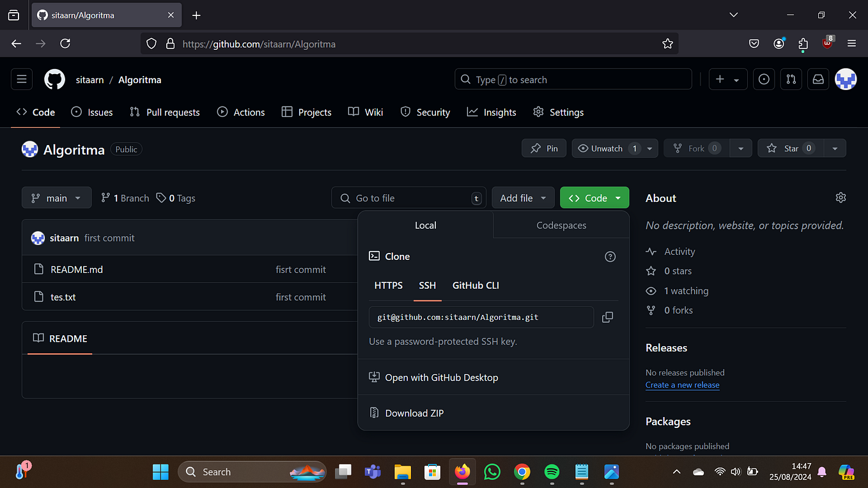Open the Add file dropdown
868x488 pixels.
(523, 197)
